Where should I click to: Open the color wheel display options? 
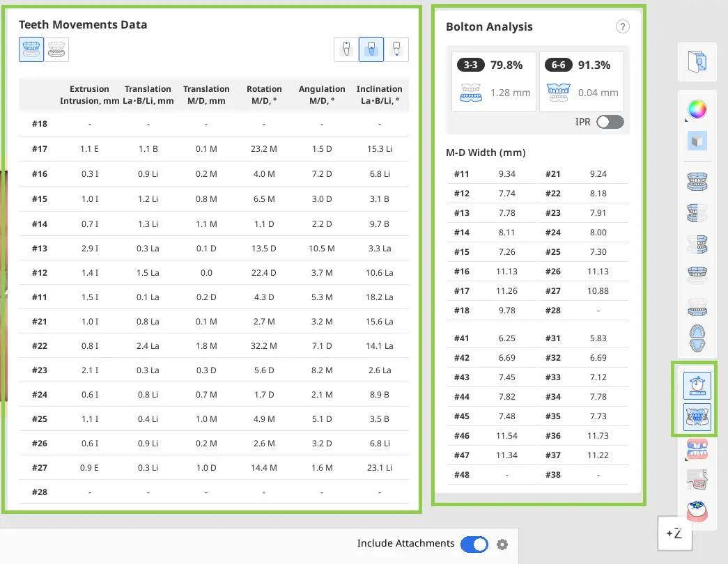(x=697, y=109)
